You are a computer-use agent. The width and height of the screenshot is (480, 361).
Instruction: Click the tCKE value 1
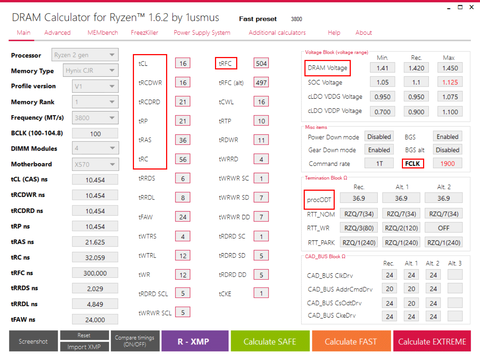pos(261,293)
